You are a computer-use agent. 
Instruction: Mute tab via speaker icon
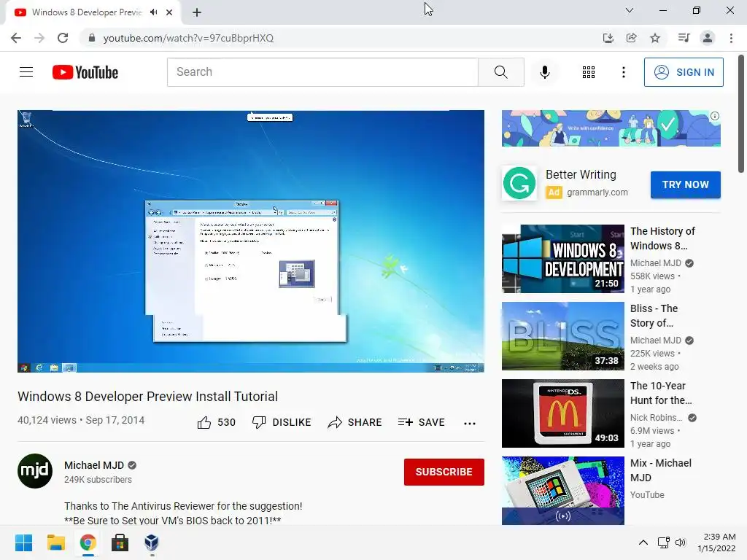pyautogui.click(x=153, y=12)
